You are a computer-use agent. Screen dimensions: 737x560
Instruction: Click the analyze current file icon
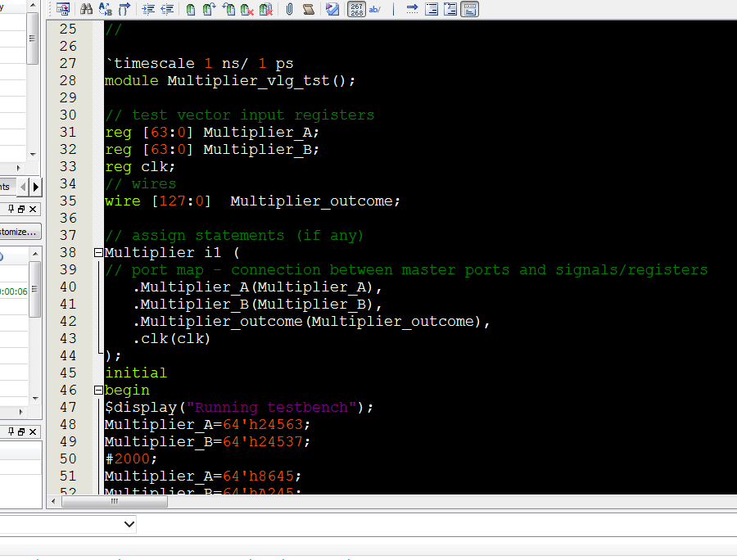click(x=332, y=9)
